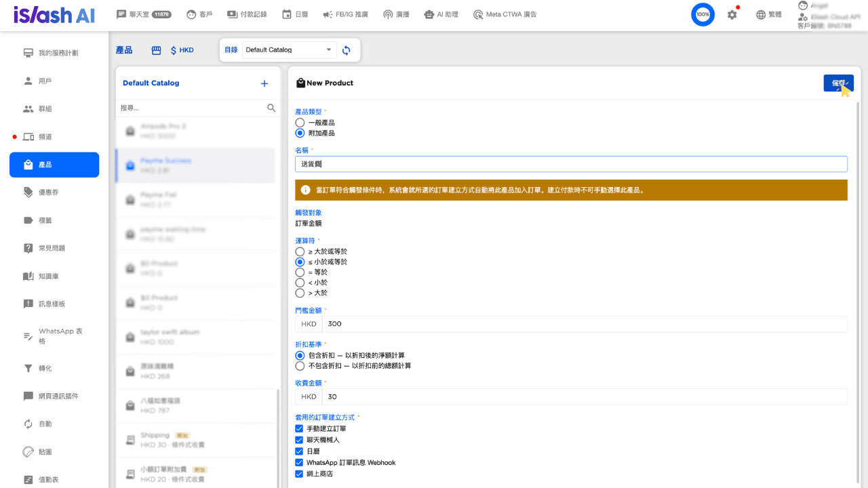Image resolution: width=868 pixels, height=488 pixels.
Task: Click the 門檻金額 threshold amount field
Action: tap(584, 324)
